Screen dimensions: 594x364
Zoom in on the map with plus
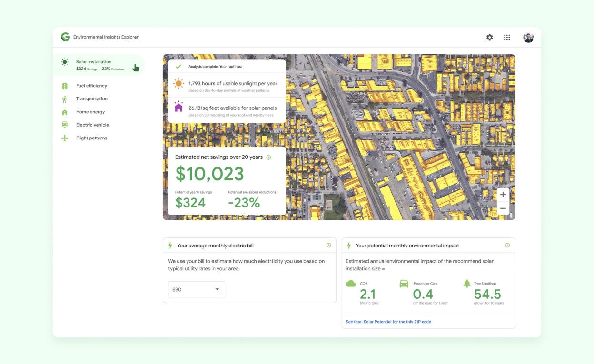pyautogui.click(x=503, y=195)
